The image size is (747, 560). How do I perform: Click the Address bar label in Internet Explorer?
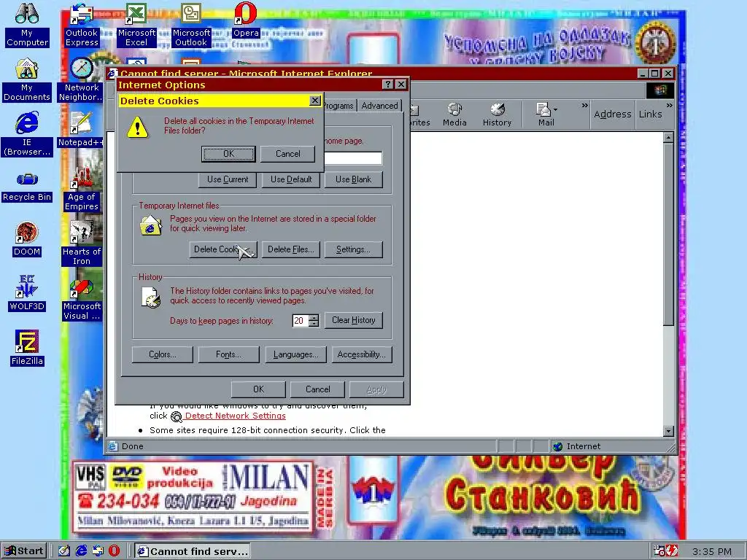[612, 114]
